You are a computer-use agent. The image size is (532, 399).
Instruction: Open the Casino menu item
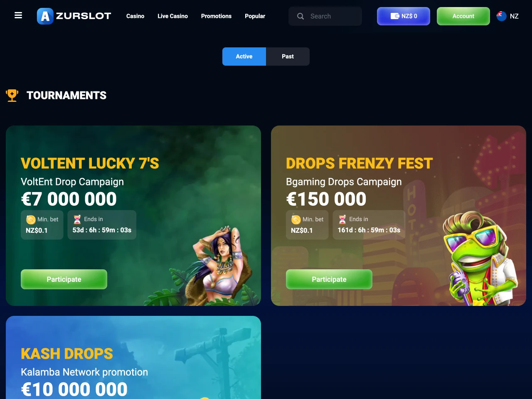[x=135, y=16]
